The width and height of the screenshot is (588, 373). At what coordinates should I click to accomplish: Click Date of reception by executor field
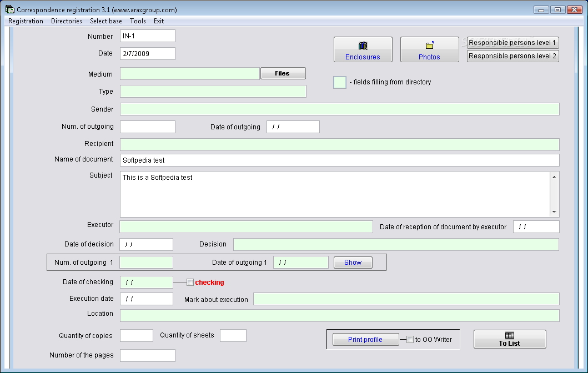536,227
